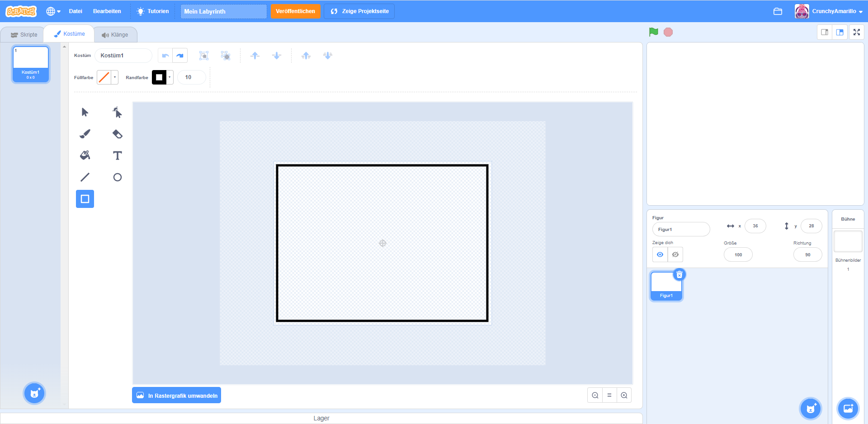Click the red stop button
The image size is (868, 424).
(668, 32)
